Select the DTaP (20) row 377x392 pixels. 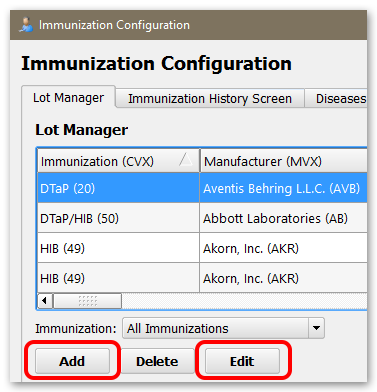pos(202,188)
